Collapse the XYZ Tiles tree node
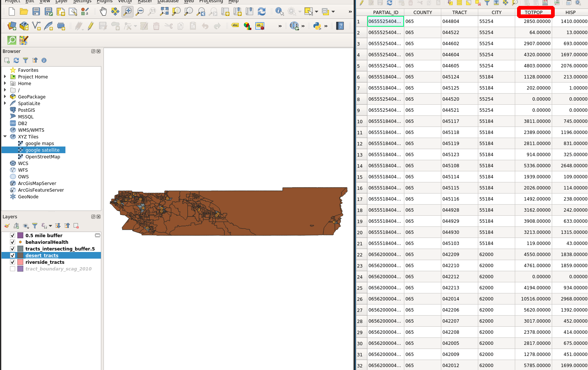This screenshot has height=370, width=588. point(5,137)
